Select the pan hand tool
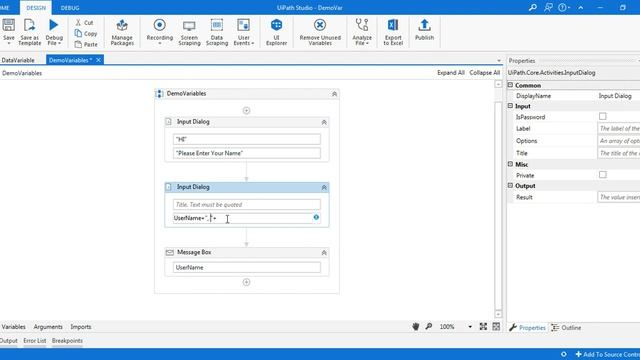This screenshot has width=640, height=360. (x=416, y=327)
